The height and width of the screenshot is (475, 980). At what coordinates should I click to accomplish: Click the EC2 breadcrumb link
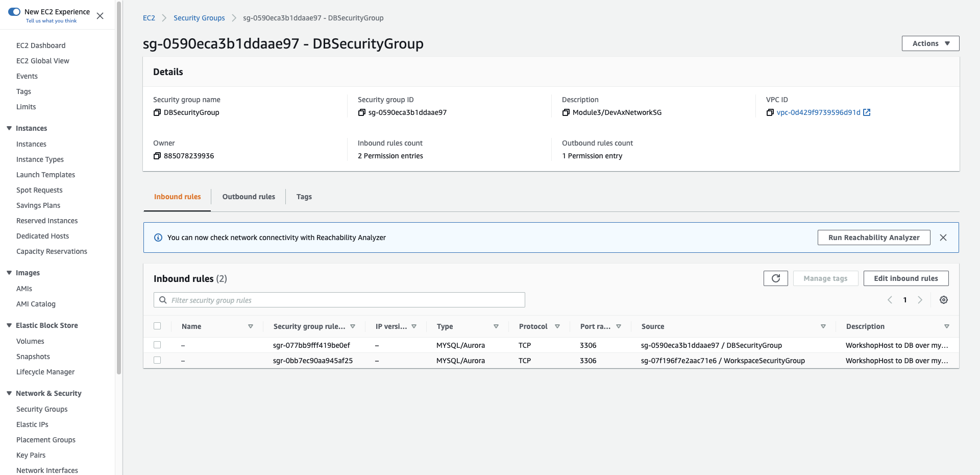149,18
